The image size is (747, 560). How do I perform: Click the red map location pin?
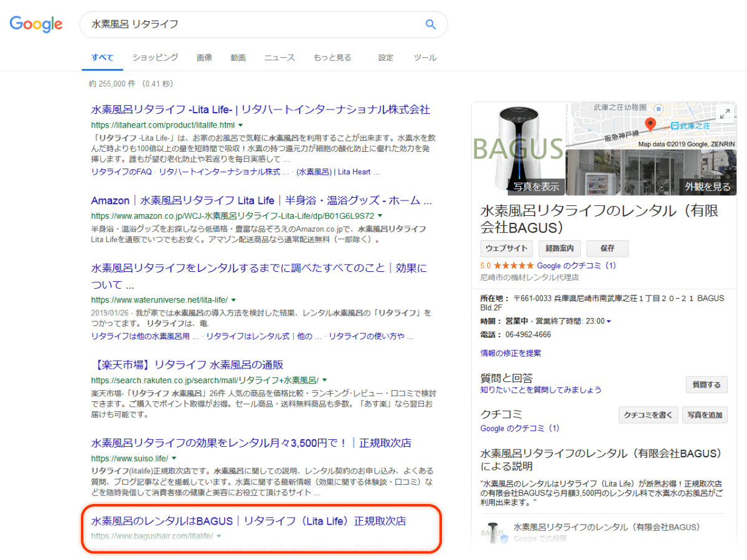[x=651, y=124]
